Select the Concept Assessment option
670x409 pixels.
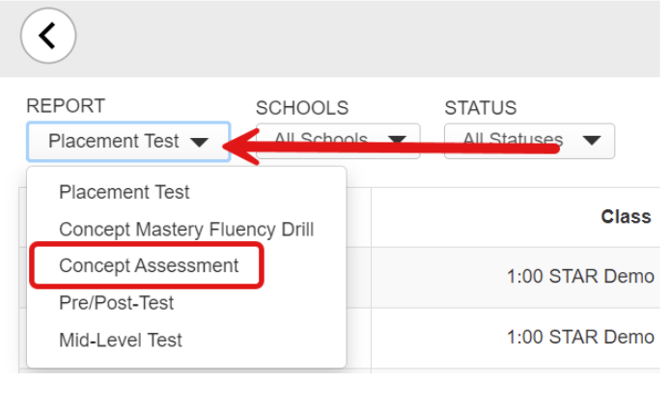[x=148, y=266]
